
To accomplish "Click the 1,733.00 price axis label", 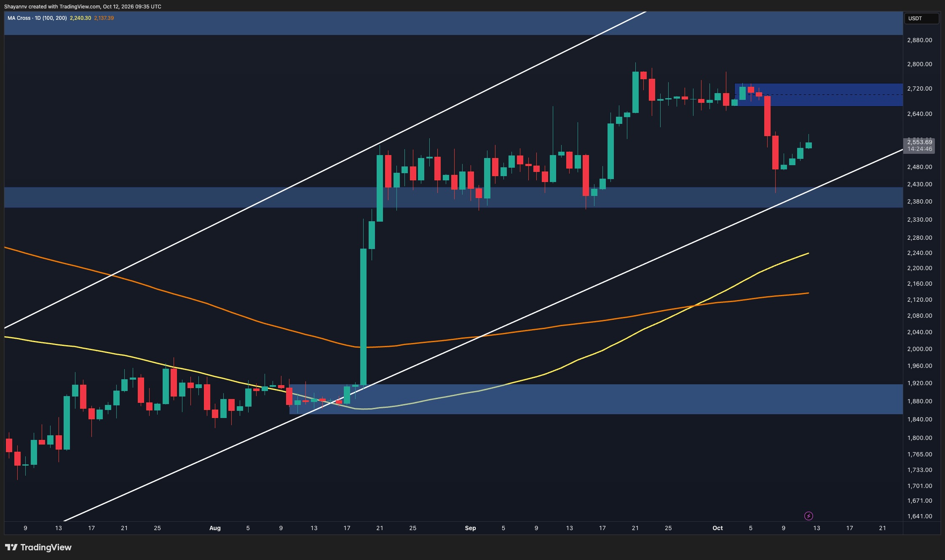I will click(920, 470).
